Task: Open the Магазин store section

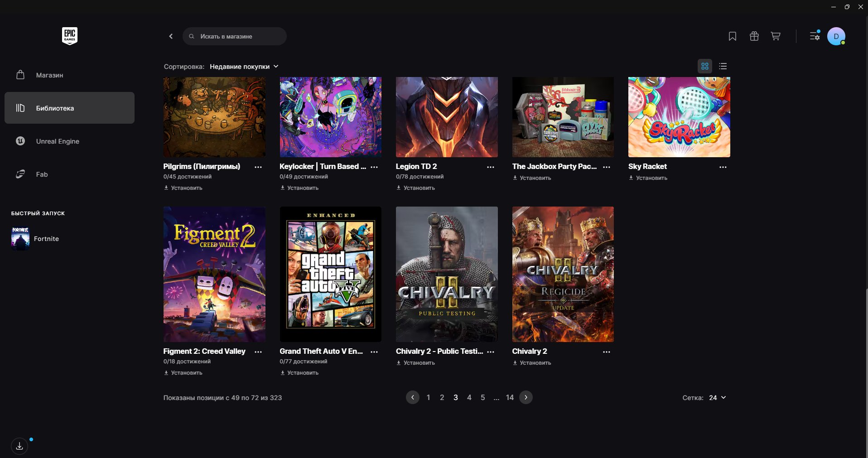Action: 69,75
